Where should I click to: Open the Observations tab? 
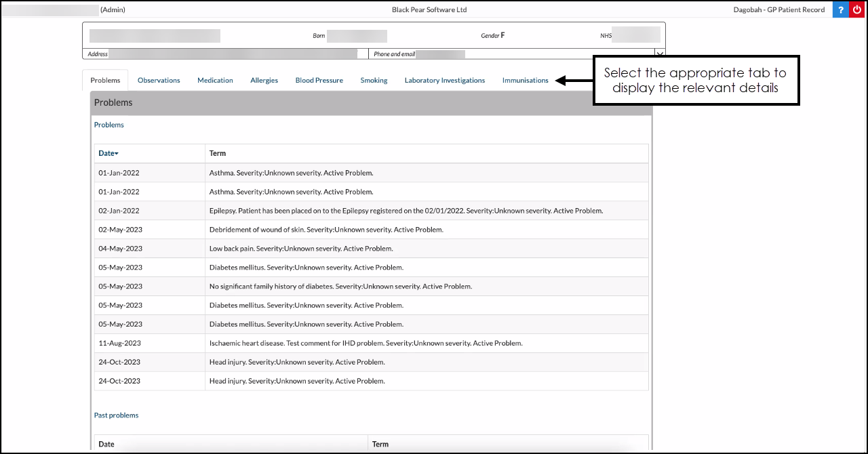[159, 80]
